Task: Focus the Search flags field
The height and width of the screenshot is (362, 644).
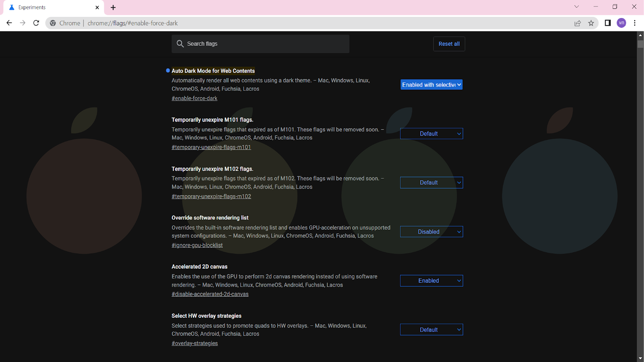Action: click(x=260, y=44)
